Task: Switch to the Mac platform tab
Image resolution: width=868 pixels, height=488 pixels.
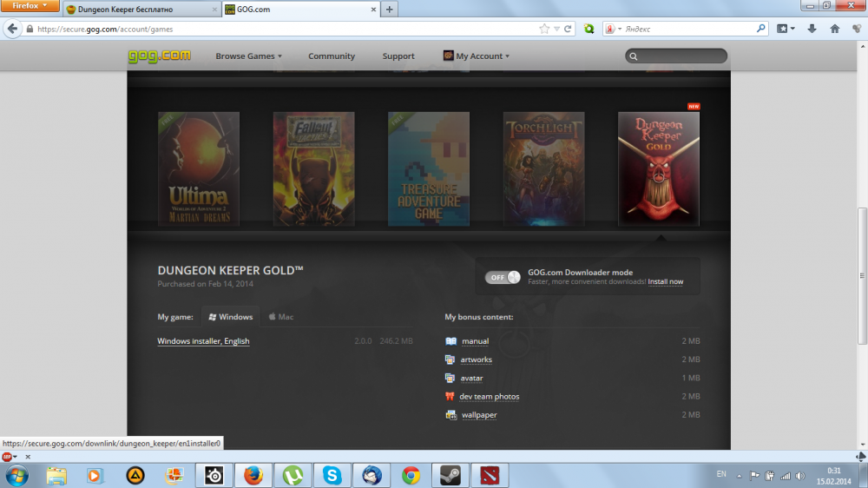Action: tap(280, 317)
